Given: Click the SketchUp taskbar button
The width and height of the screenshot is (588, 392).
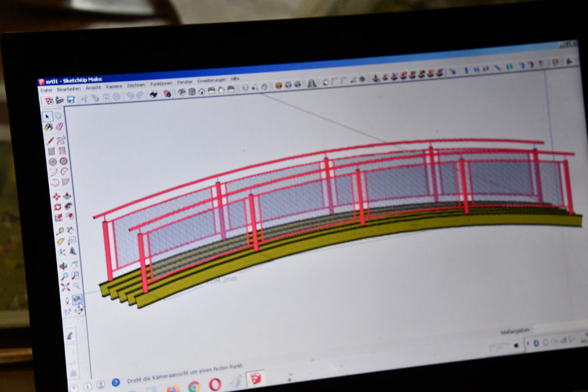Looking at the screenshot, I should [x=256, y=379].
